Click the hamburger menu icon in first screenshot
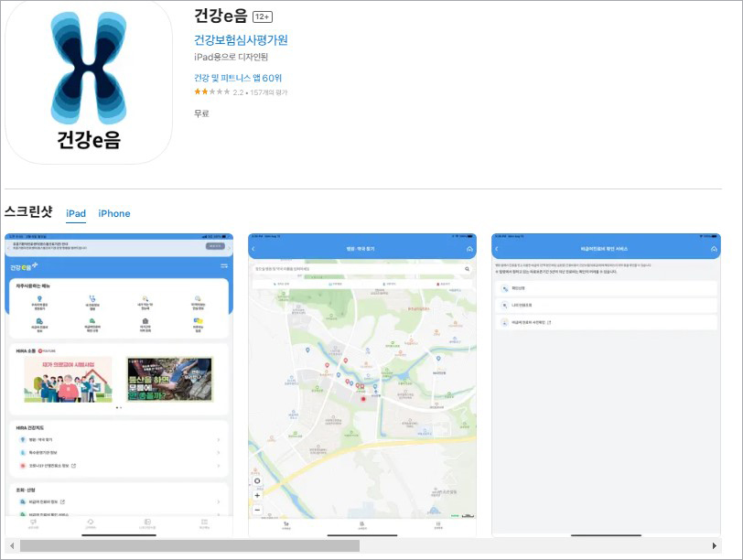Screen dimensions: 743x560 (224, 265)
